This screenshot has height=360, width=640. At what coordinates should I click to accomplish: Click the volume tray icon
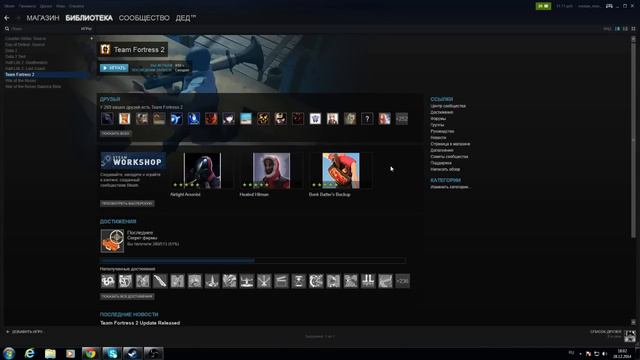click(604, 353)
